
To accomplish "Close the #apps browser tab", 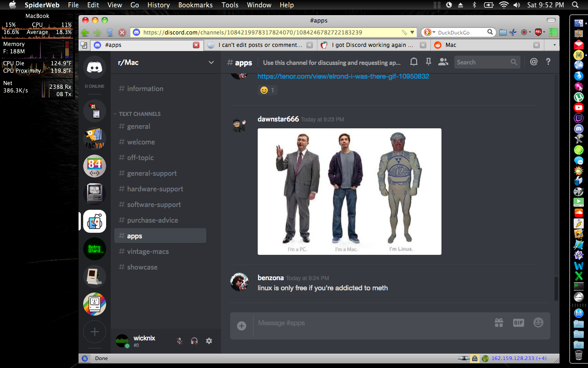I will (196, 45).
